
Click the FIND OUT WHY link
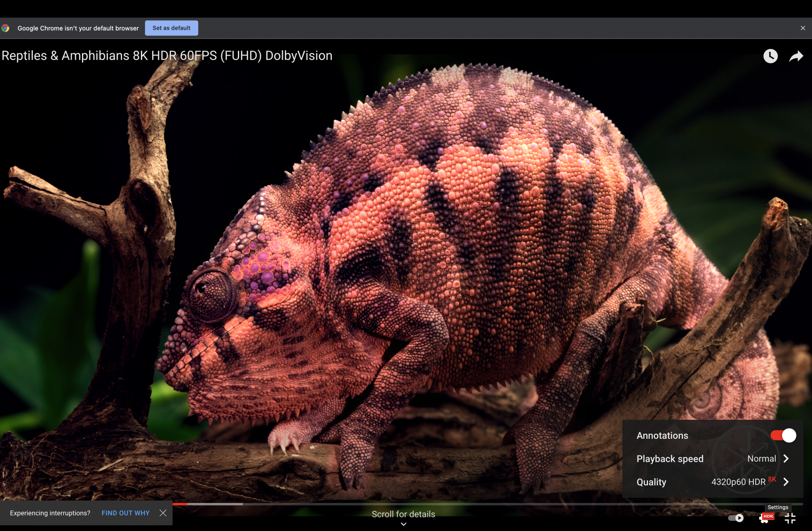(125, 513)
